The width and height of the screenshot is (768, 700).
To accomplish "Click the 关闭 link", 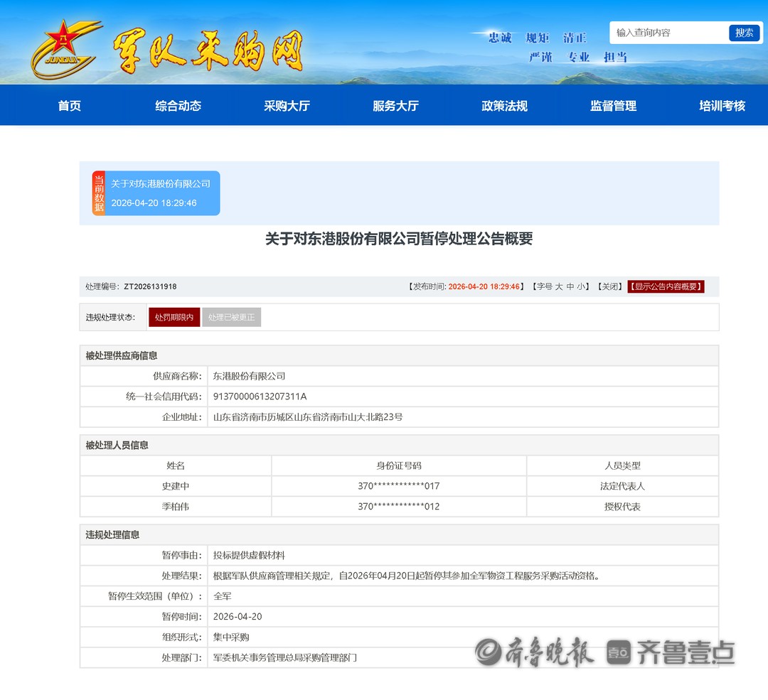I will [x=610, y=287].
